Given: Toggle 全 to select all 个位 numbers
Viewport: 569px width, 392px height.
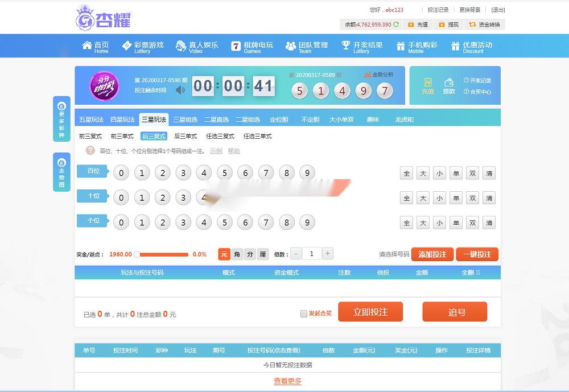Looking at the screenshot, I should point(406,222).
